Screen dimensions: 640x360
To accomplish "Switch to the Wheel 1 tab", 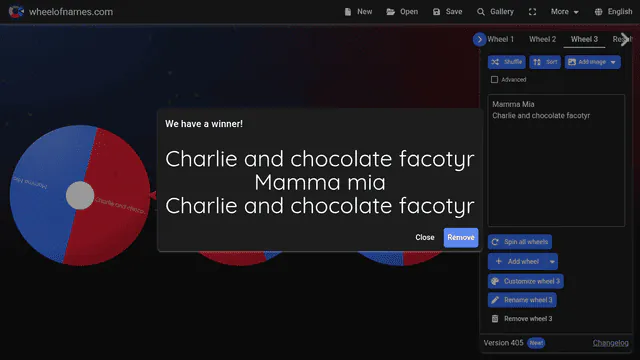I will pyautogui.click(x=500, y=40).
